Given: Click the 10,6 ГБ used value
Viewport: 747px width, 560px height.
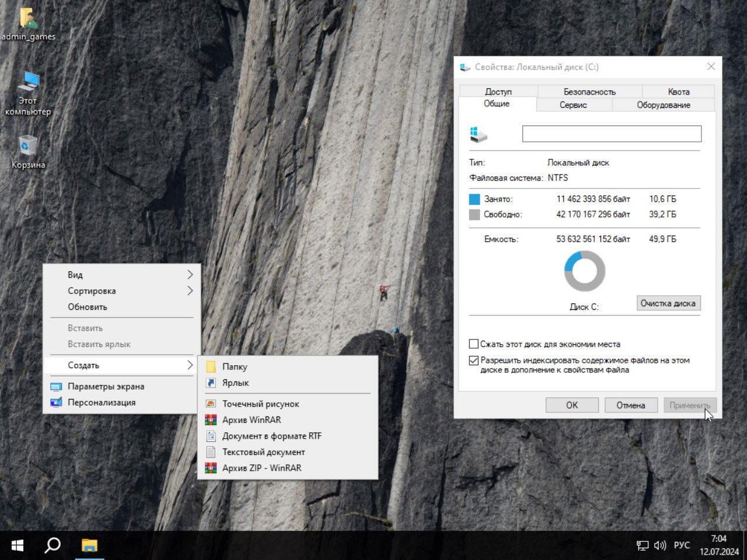Looking at the screenshot, I should coord(663,199).
